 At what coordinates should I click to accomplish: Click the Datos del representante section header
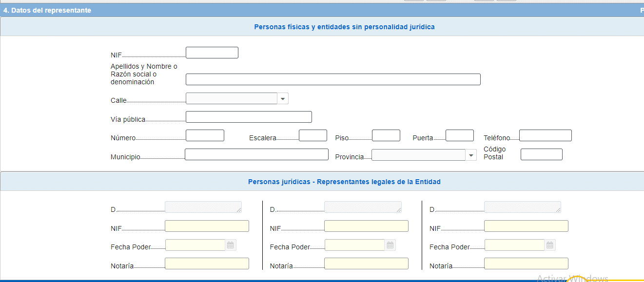(47, 10)
